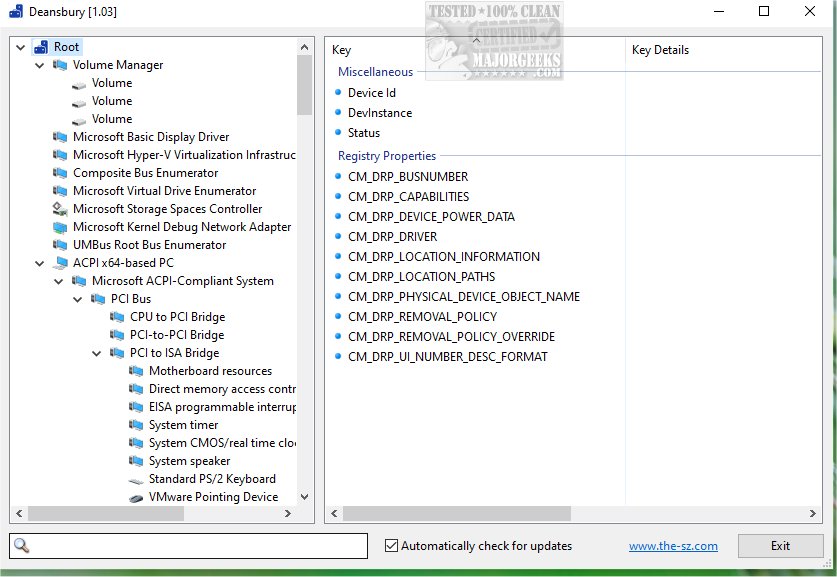Click the Standard PS/2 Keyboard icon
This screenshot has width=837, height=577.
pyautogui.click(x=136, y=481)
